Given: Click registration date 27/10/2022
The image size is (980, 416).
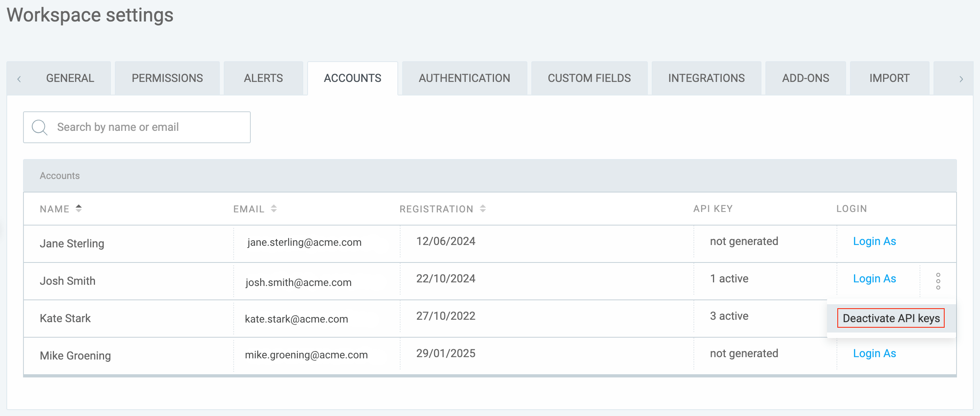Looking at the screenshot, I should 446,316.
